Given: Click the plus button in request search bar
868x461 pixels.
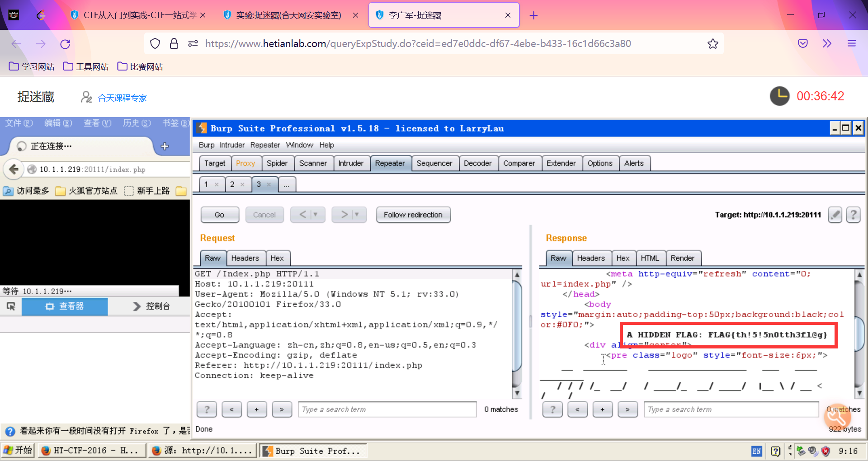Looking at the screenshot, I should (x=256, y=409).
